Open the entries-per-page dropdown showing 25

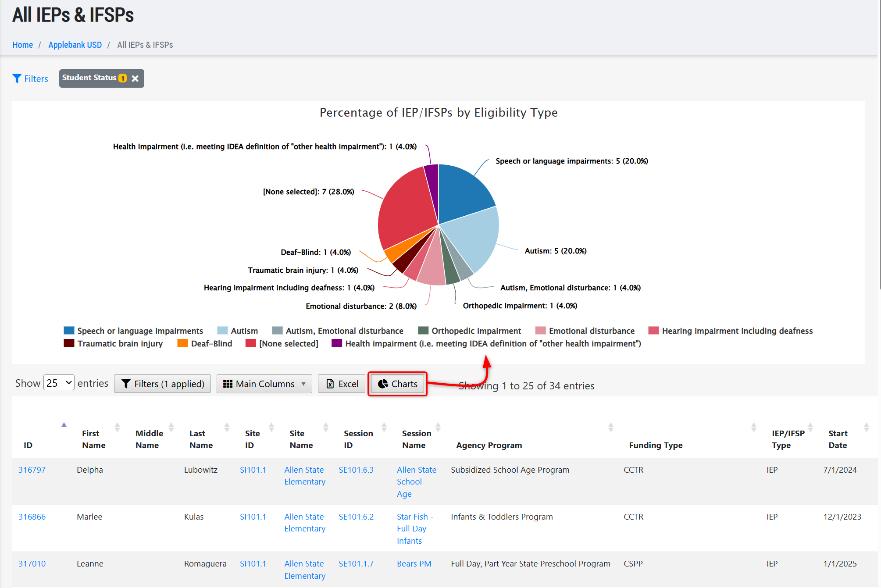(x=59, y=383)
